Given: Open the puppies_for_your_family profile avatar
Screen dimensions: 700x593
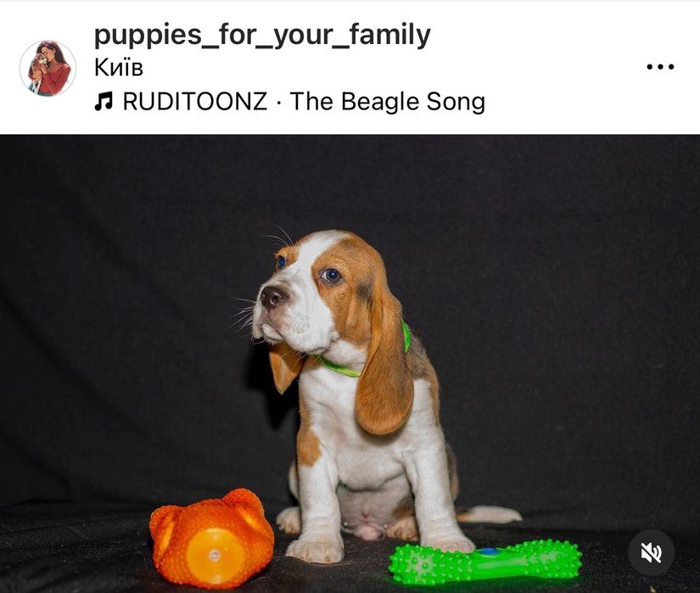Looking at the screenshot, I should pos(48,68).
